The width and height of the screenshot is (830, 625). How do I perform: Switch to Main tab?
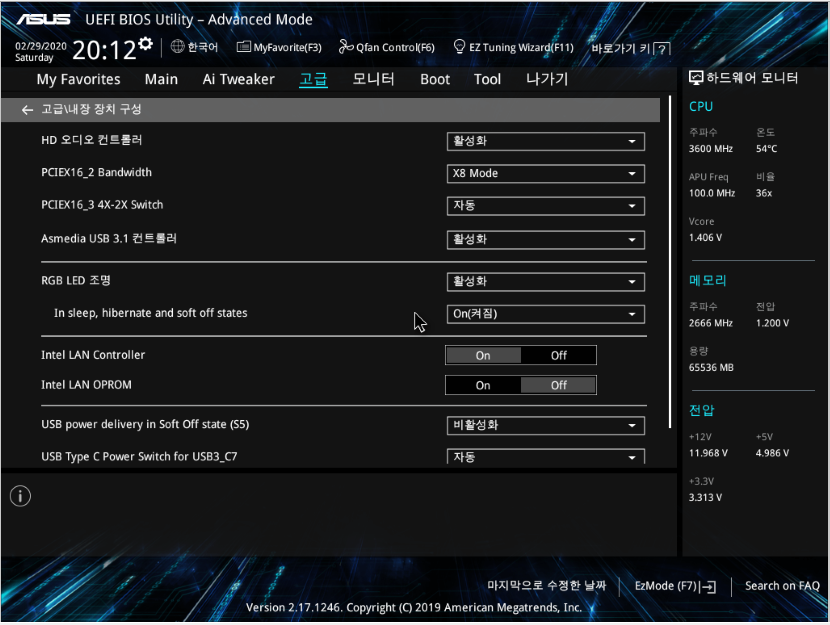coord(161,79)
